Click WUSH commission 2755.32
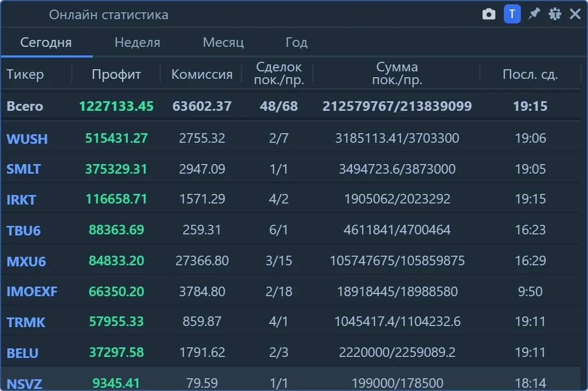This screenshot has width=588, height=391. point(202,138)
